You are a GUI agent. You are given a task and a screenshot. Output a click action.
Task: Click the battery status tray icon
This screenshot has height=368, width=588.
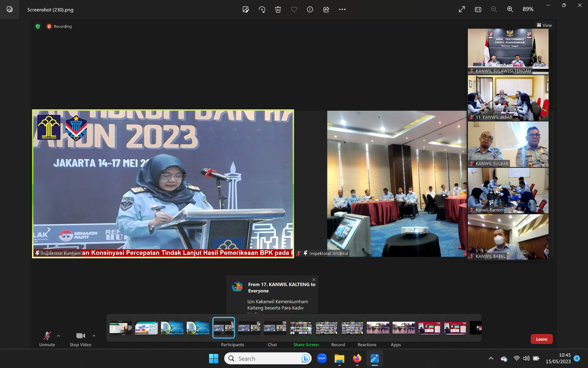536,358
